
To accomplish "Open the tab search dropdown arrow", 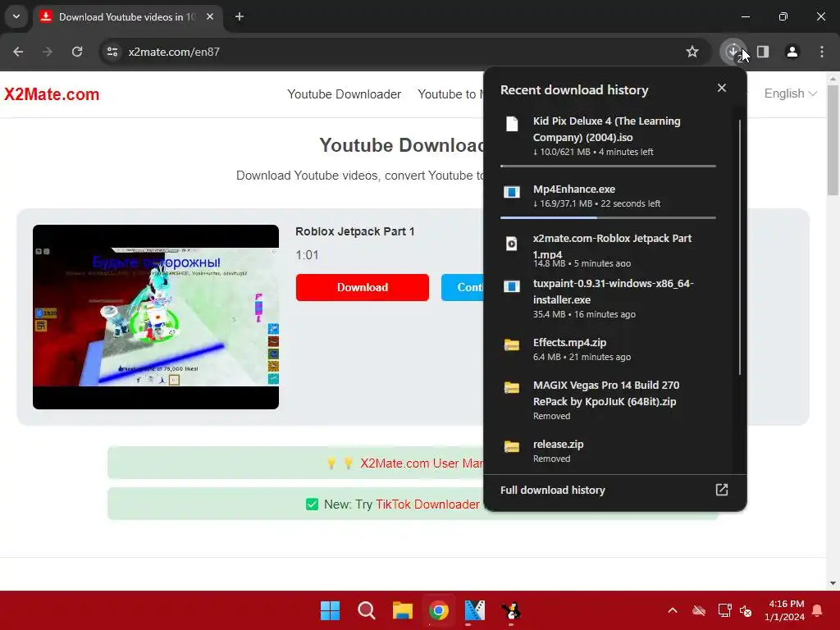I will (16, 16).
